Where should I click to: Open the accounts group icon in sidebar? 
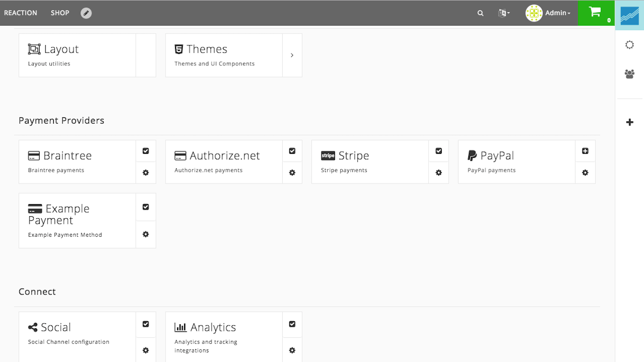[629, 74]
